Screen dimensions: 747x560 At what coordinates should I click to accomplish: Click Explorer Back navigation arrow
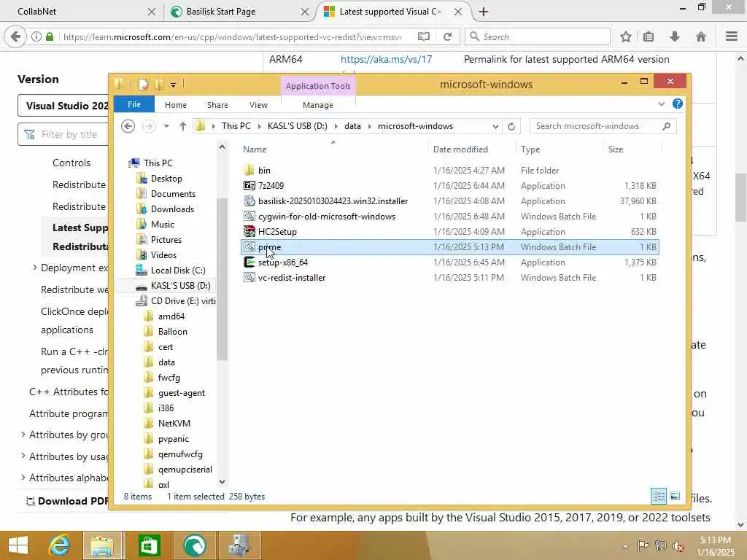pos(128,126)
